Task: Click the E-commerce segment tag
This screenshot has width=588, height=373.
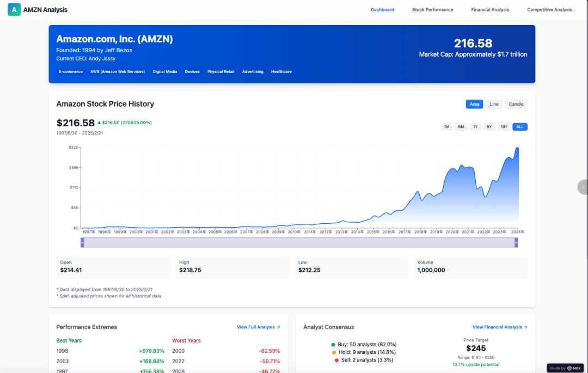Action: (x=70, y=71)
